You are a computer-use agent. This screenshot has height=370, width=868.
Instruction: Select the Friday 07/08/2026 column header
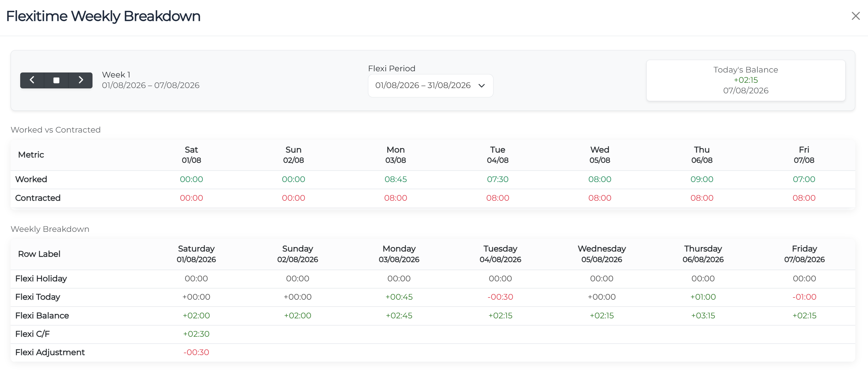click(x=804, y=254)
